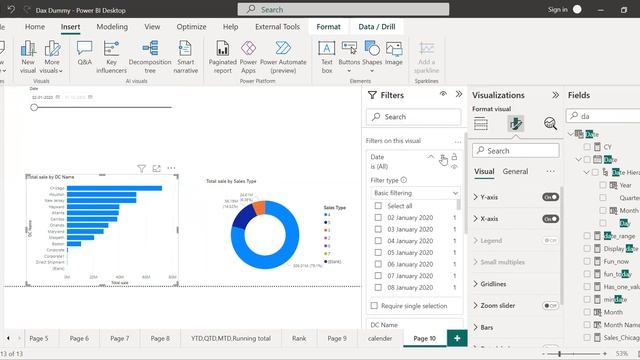Toggle Filters pane visibility eye icon
640x360 pixels.
pyautogui.click(x=443, y=94)
